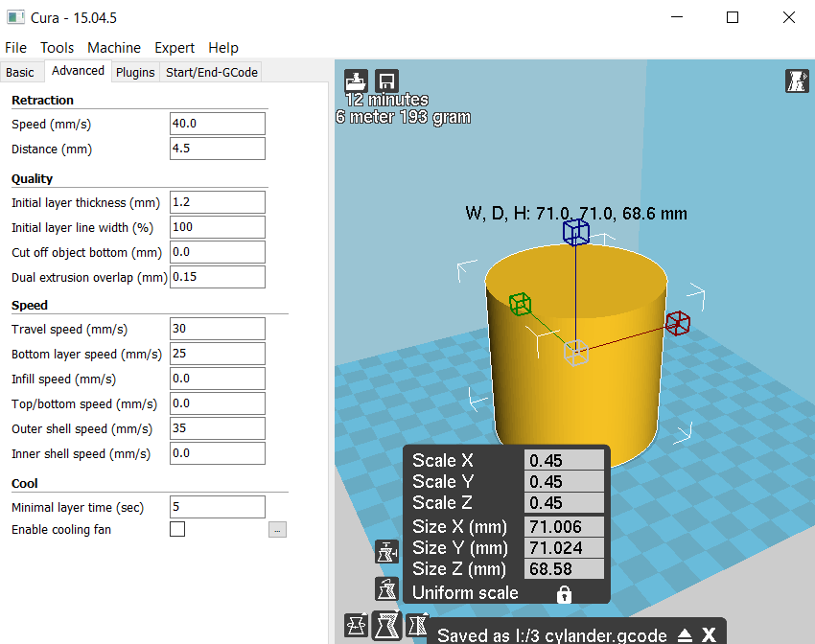Select the Scale tool icon
This screenshot has width=815, height=644.
[386, 625]
